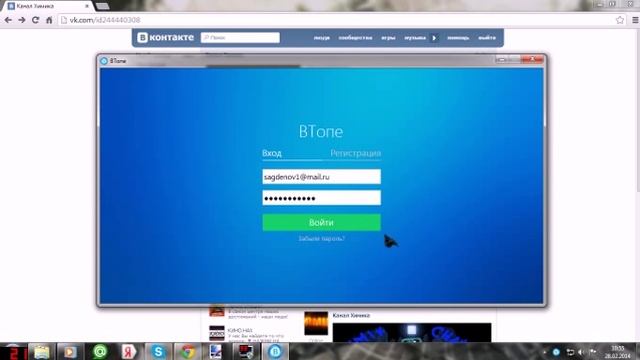This screenshot has height=360, width=640.
Task: Open the screen recorder taskbar icon
Action: point(246,352)
